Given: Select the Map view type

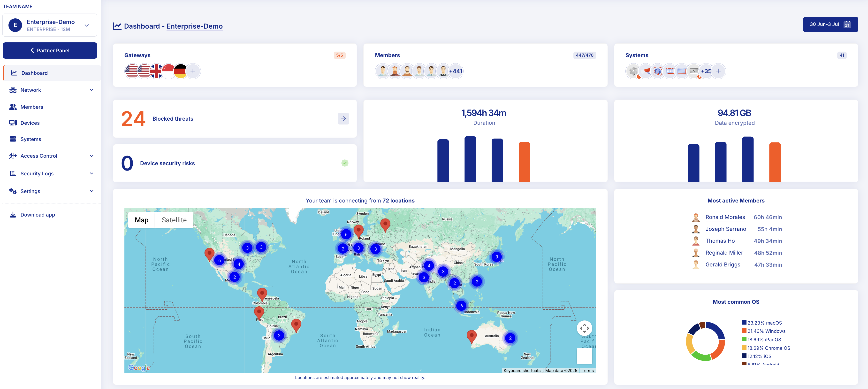Looking at the screenshot, I should [x=142, y=220].
